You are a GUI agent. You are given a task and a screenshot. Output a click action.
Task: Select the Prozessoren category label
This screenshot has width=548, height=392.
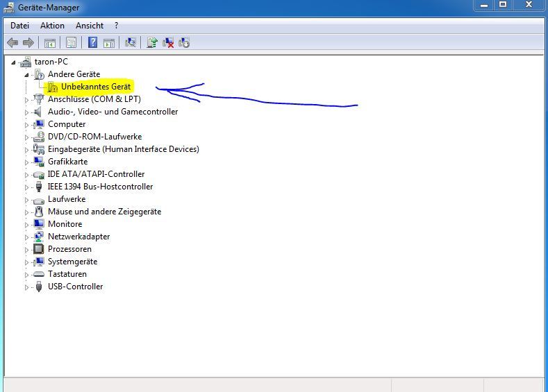[x=69, y=249]
